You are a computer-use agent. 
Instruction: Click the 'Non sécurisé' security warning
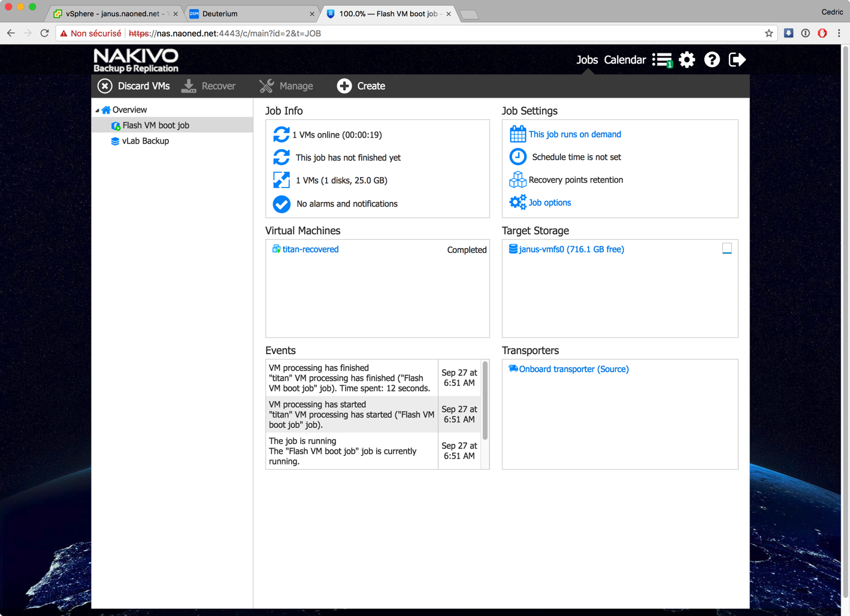pyautogui.click(x=90, y=34)
